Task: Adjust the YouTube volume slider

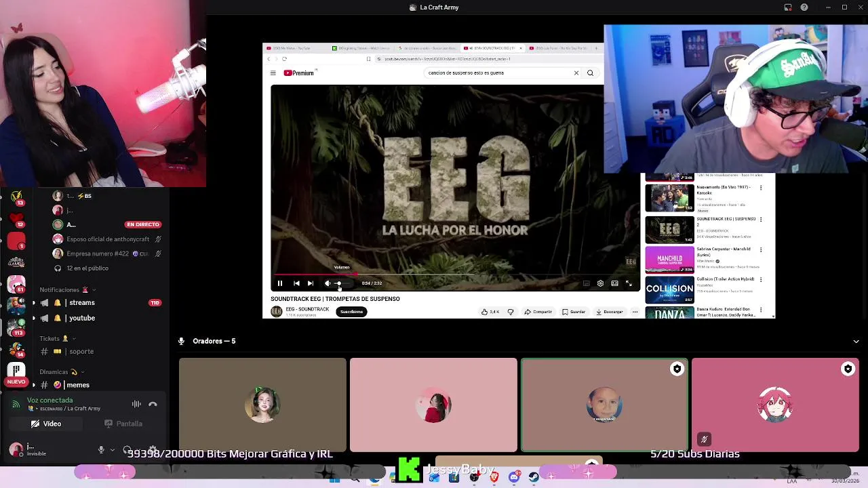Action: pos(342,283)
